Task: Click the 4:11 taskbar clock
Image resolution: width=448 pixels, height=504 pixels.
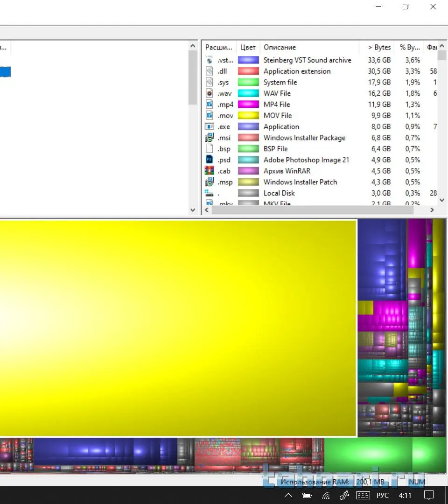Action: [x=405, y=495]
